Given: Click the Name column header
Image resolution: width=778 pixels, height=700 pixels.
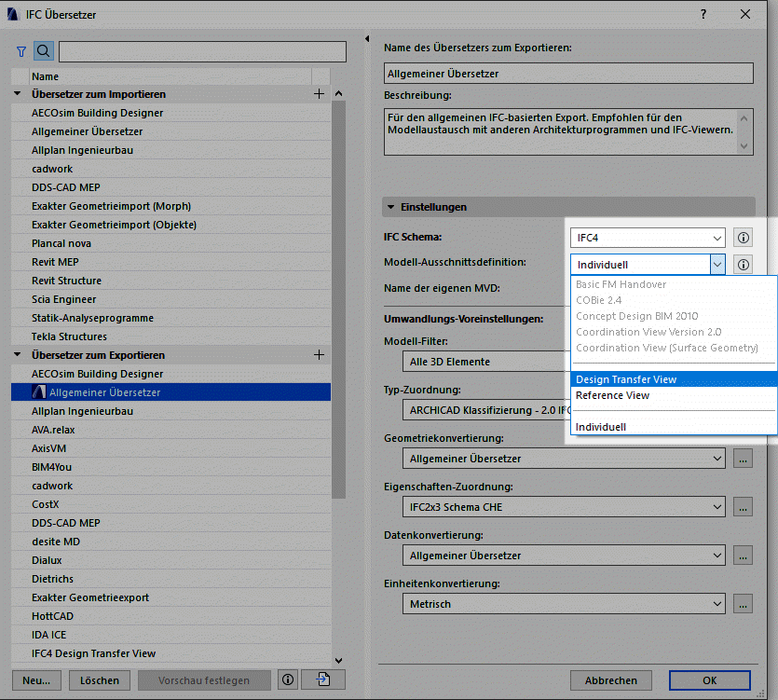Looking at the screenshot, I should coord(171,76).
